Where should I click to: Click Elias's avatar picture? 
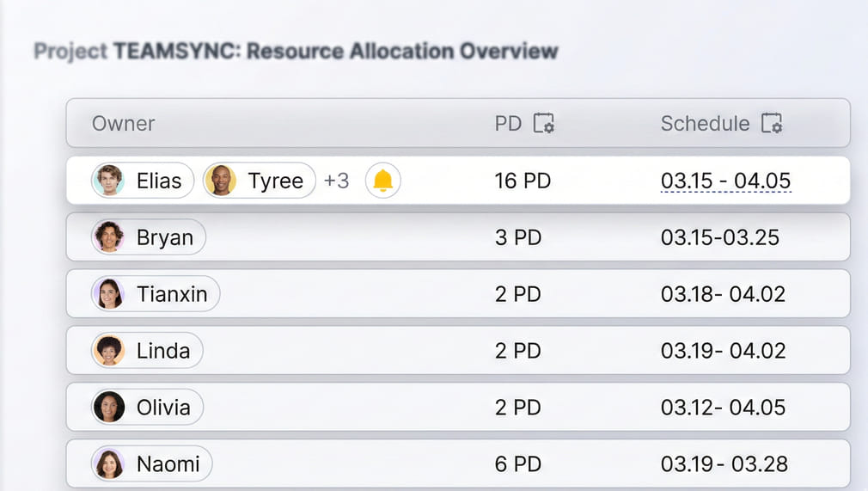(109, 181)
